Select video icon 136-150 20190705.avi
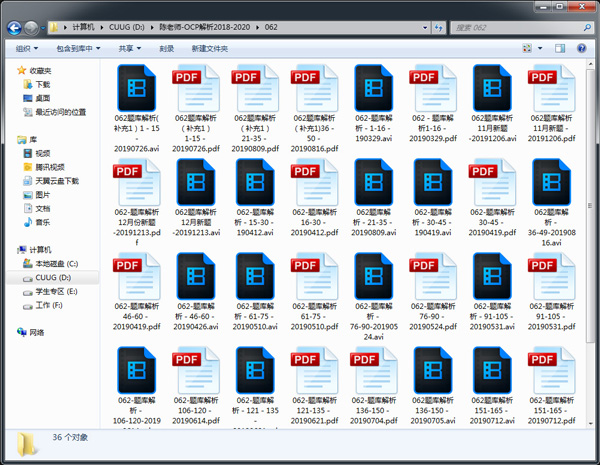Viewport: 600px width, 465px height. [433, 370]
